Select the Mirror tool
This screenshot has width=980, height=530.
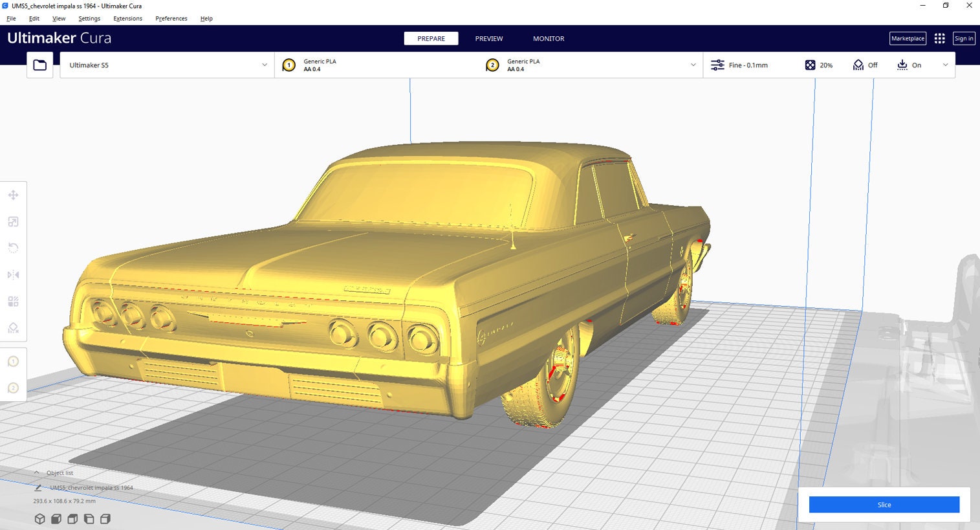pyautogui.click(x=13, y=274)
